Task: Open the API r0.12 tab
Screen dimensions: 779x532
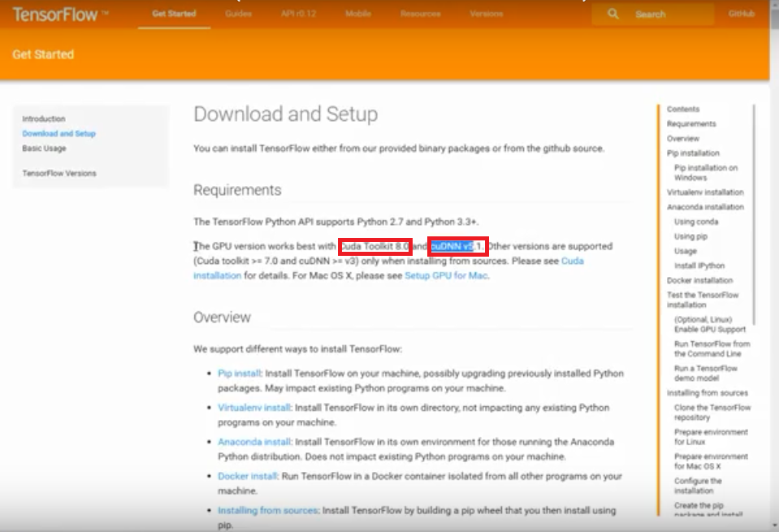Action: 299,14
